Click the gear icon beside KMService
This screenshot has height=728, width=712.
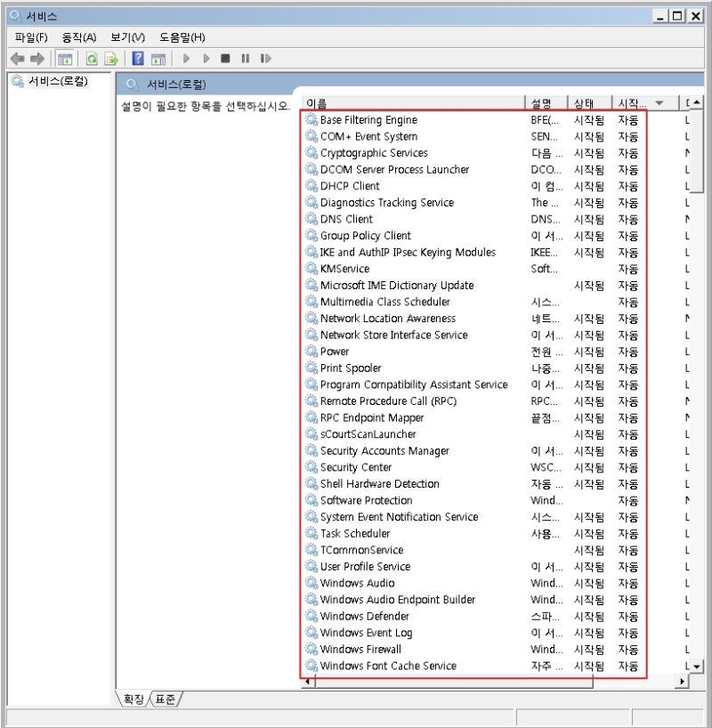click(311, 269)
